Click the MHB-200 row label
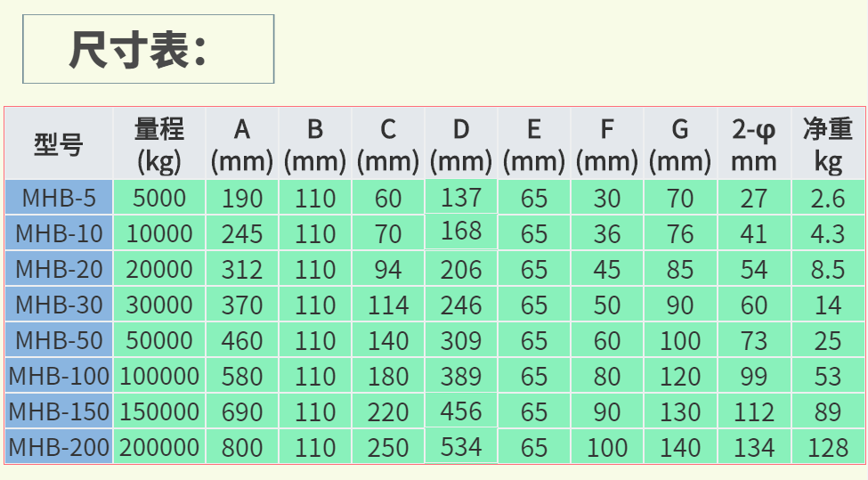 pos(59,447)
